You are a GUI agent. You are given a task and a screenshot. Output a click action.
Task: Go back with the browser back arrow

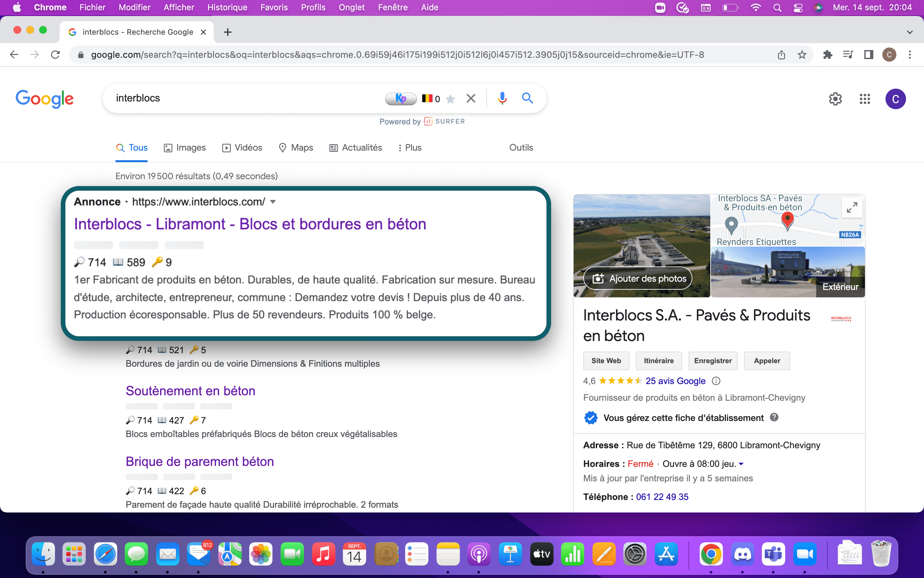click(x=14, y=55)
